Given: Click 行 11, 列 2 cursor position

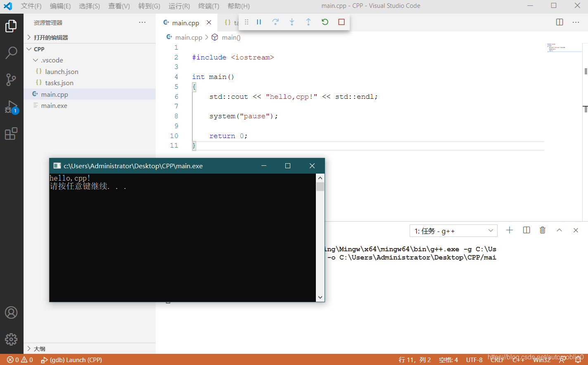Looking at the screenshot, I should [x=415, y=360].
